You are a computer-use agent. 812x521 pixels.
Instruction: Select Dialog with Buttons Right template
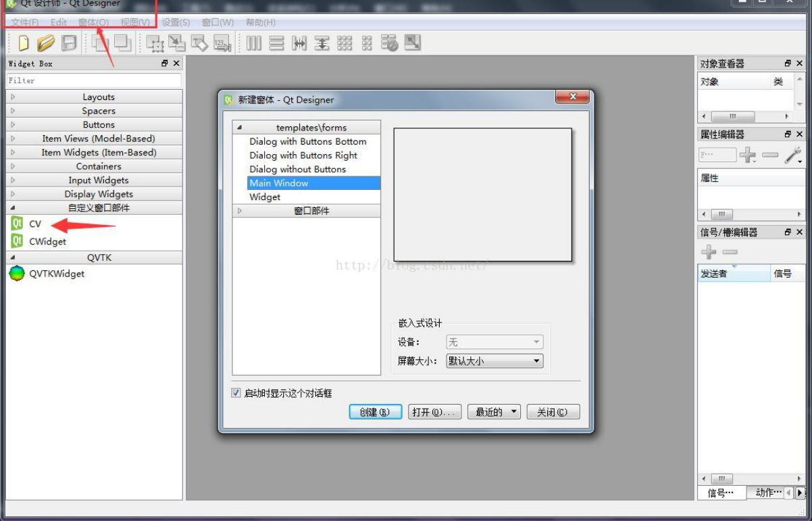point(303,155)
